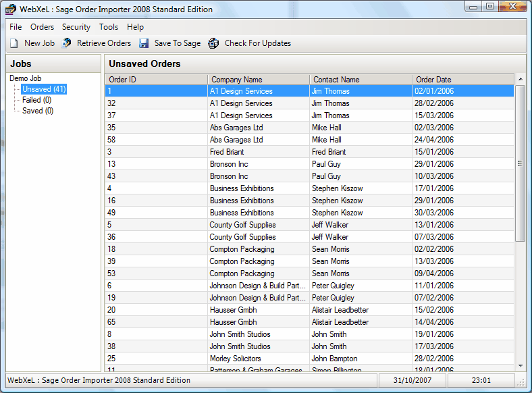Open the Security menu
532x393 pixels.
[76, 27]
